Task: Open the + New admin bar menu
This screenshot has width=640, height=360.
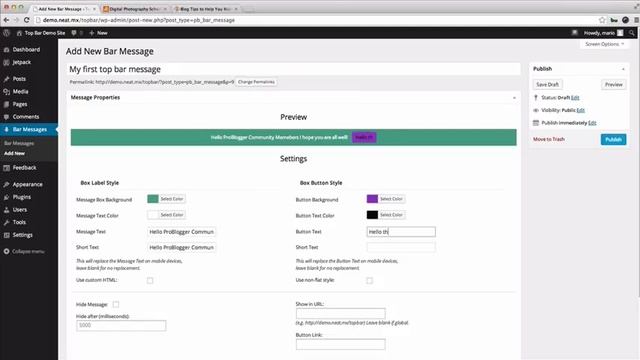Action: [98, 33]
